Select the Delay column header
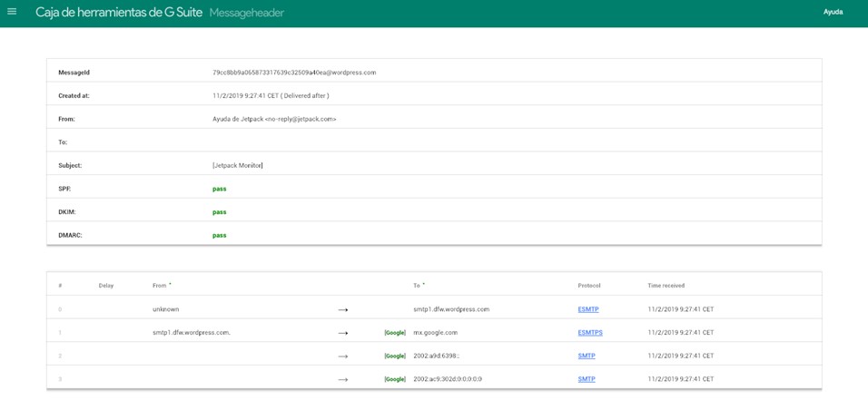The image size is (868, 410). [105, 286]
